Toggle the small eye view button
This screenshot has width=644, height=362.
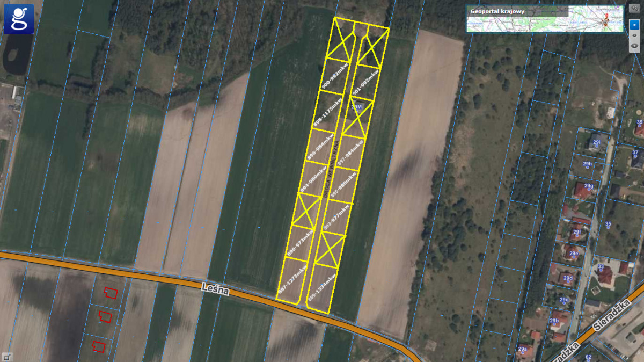(634, 35)
